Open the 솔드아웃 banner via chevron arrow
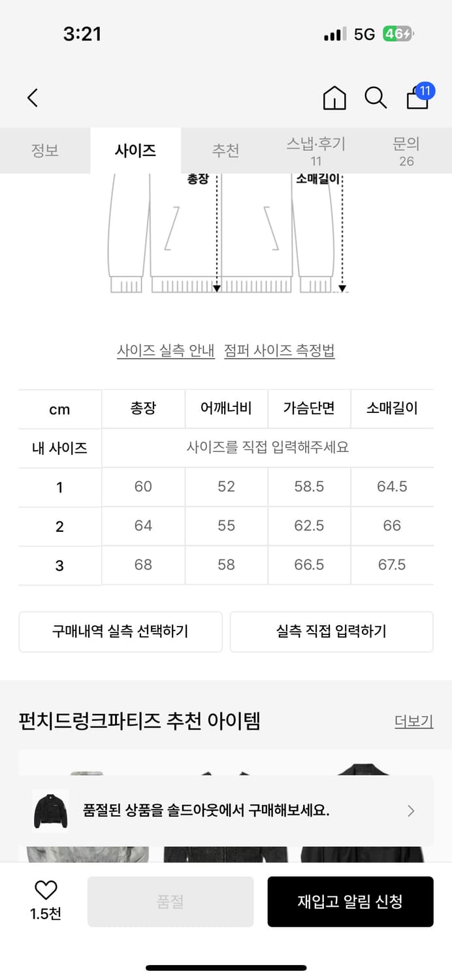Screen dimensions: 452x980 pyautogui.click(x=411, y=811)
